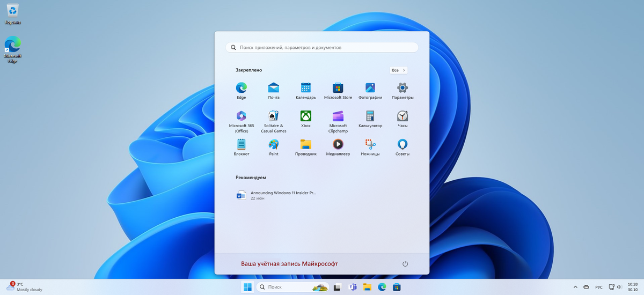This screenshot has width=644, height=295.
Task: Open Microsoft Clipchamp
Action: pyautogui.click(x=338, y=122)
